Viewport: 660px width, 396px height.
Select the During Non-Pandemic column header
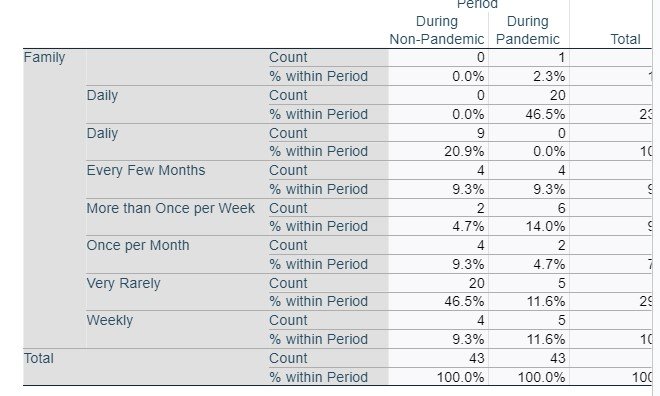click(436, 30)
